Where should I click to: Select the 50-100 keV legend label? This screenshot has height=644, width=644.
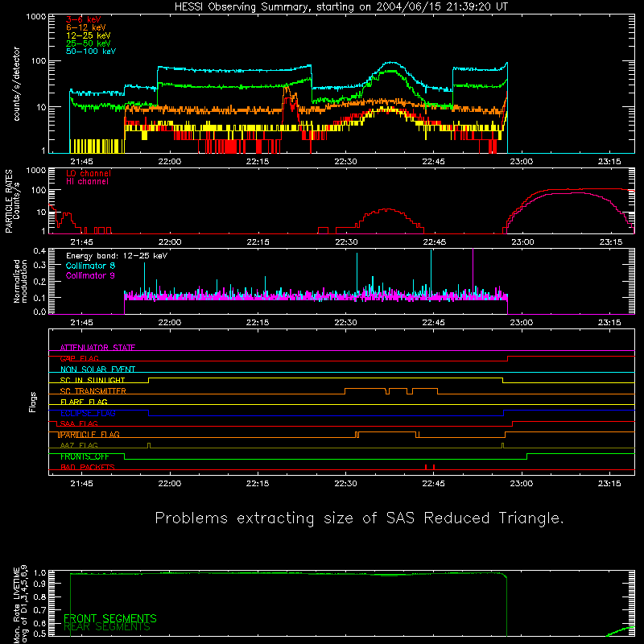click(91, 51)
